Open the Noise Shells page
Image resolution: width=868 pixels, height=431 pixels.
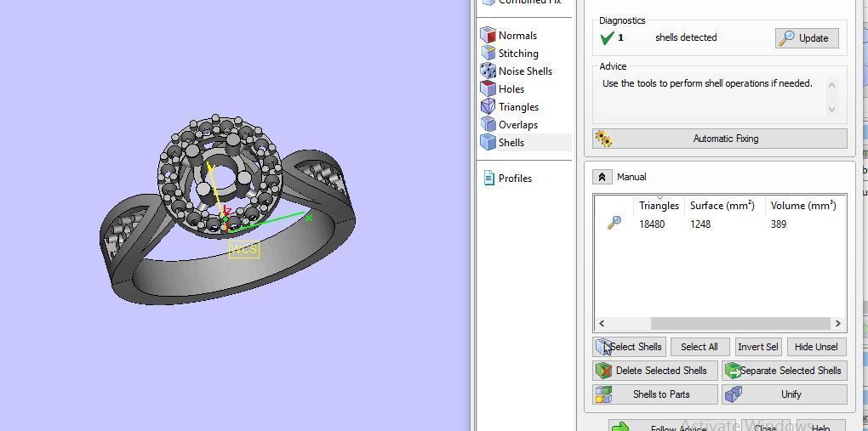coord(525,71)
